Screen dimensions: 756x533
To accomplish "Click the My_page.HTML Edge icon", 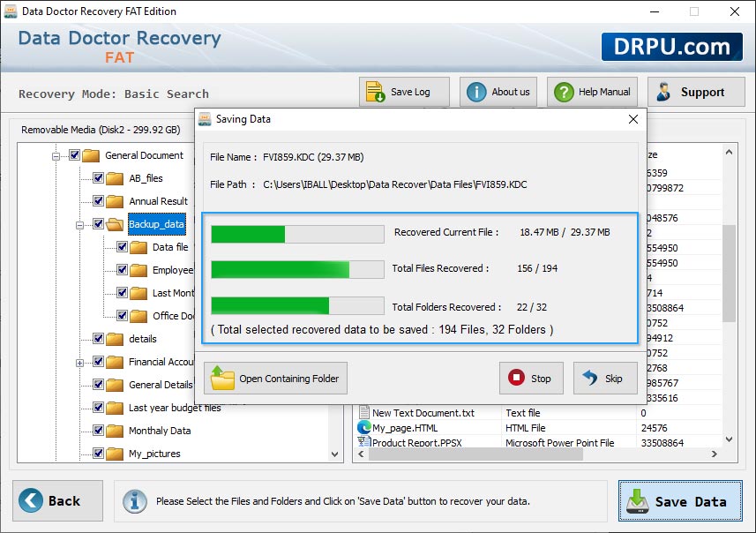I will click(x=364, y=427).
